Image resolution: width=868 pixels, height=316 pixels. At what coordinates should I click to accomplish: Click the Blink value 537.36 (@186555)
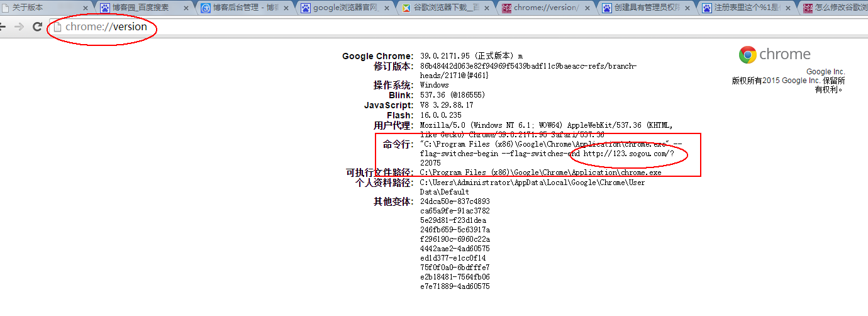452,95
